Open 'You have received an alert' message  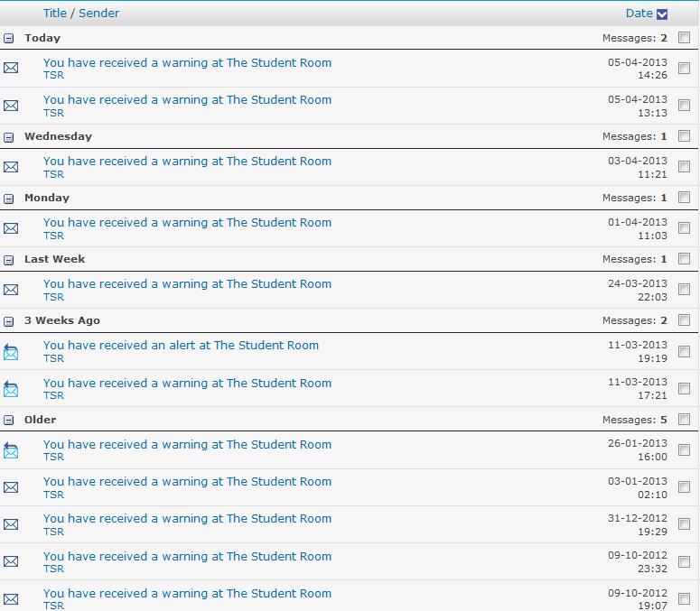[x=181, y=346]
